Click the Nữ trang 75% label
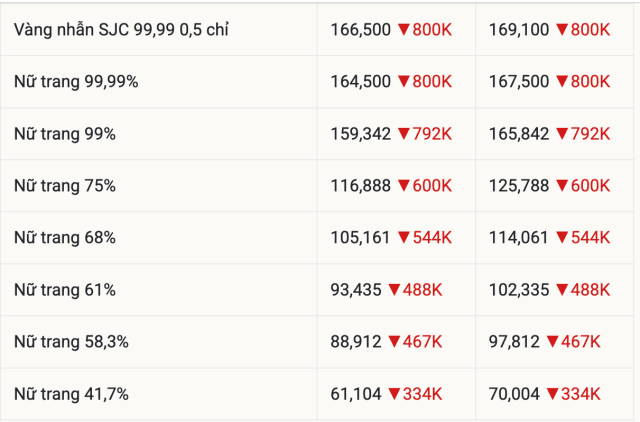The height and width of the screenshot is (422, 640). (x=65, y=186)
